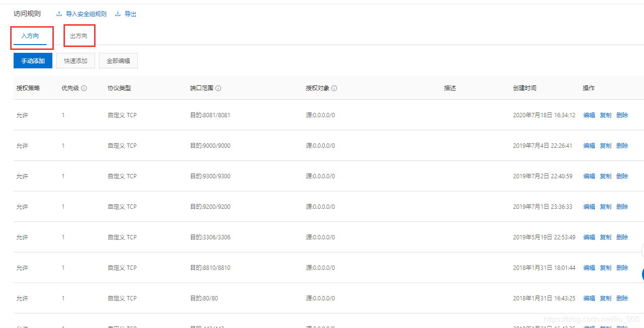Edit the rule for port 9000/9000
This screenshot has height=328, width=644.
pyautogui.click(x=589, y=146)
